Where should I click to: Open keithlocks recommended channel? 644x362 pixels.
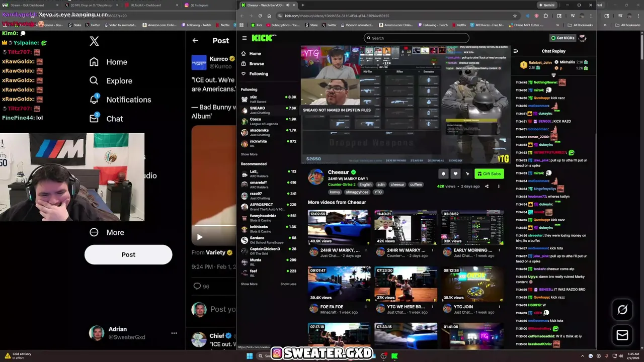tap(269, 229)
